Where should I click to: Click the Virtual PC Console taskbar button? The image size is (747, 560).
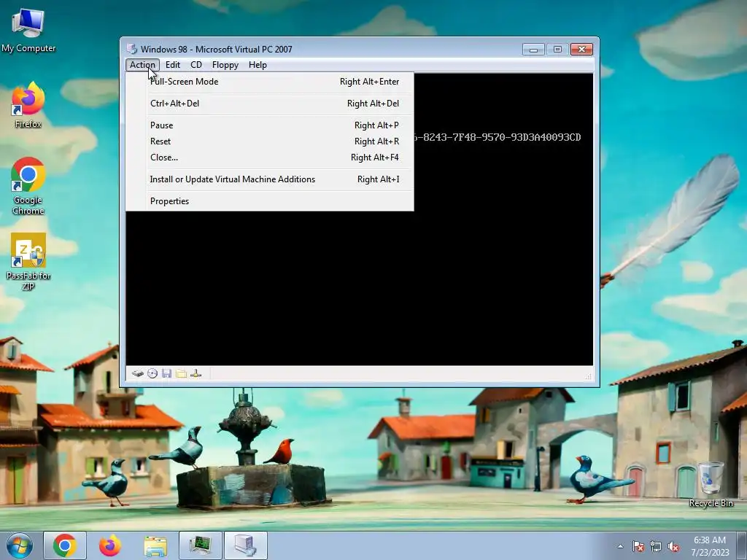pyautogui.click(x=200, y=545)
